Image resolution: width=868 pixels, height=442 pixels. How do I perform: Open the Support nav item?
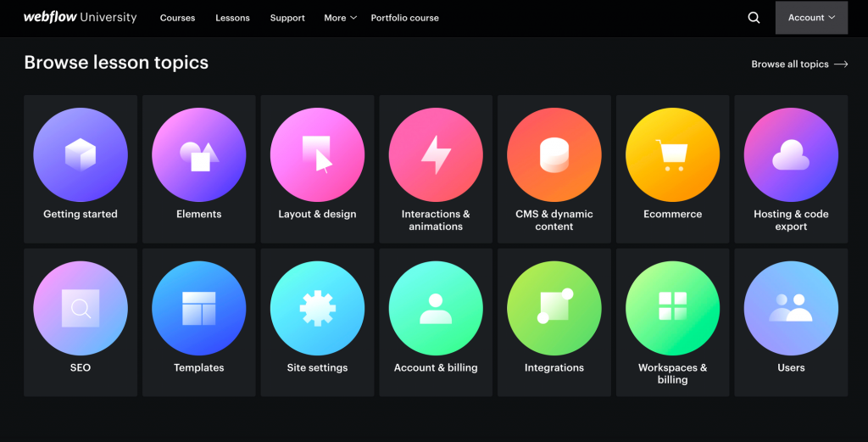(x=287, y=18)
